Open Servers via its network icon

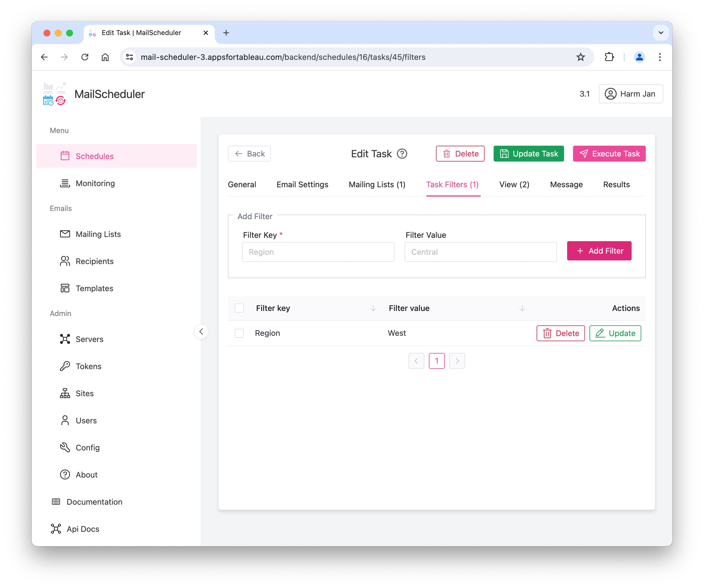[65, 339]
